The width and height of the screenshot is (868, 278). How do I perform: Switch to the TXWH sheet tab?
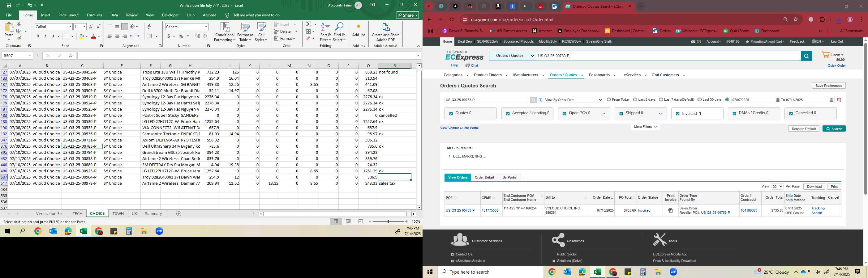click(x=118, y=214)
